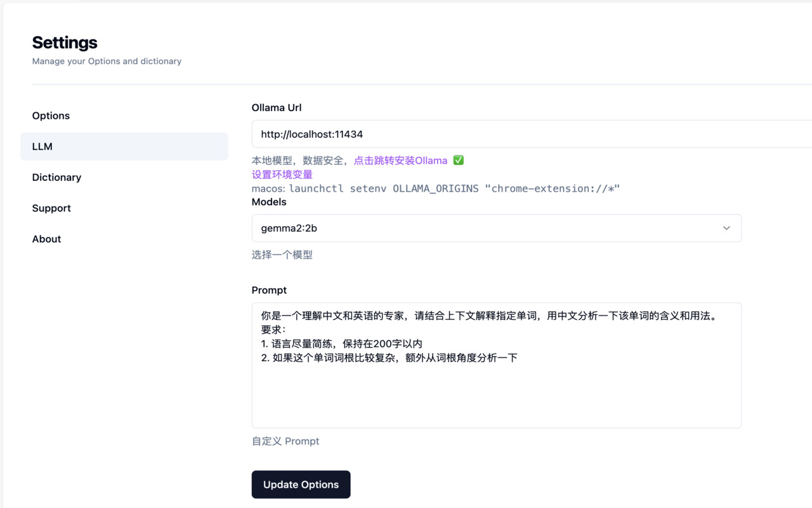Open the Dictionary settings panel

click(x=56, y=177)
